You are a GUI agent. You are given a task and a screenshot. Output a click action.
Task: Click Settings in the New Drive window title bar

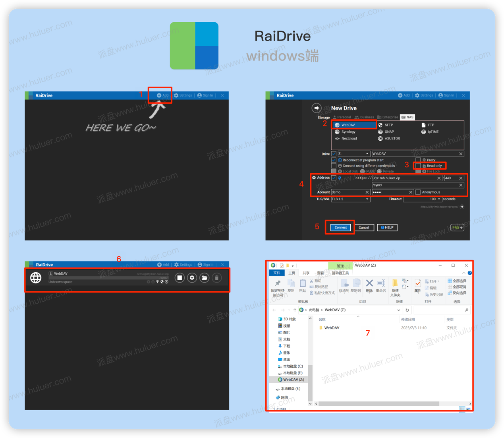pos(424,95)
